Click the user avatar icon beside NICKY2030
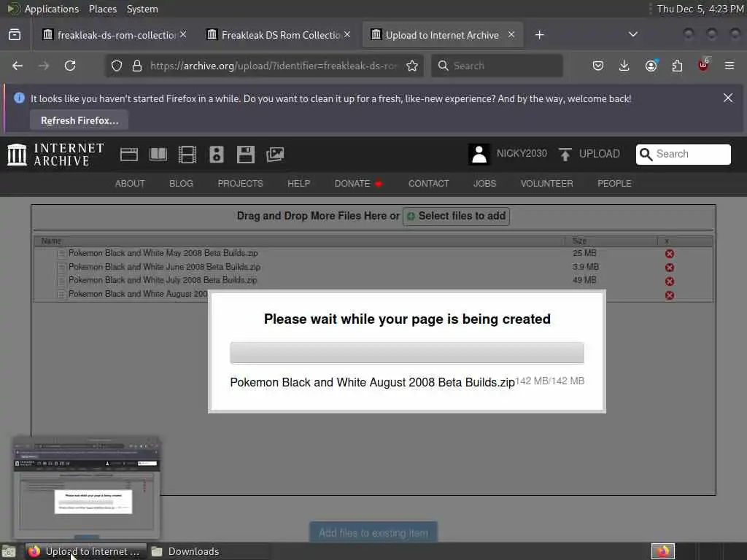The width and height of the screenshot is (747, 560). 479,155
